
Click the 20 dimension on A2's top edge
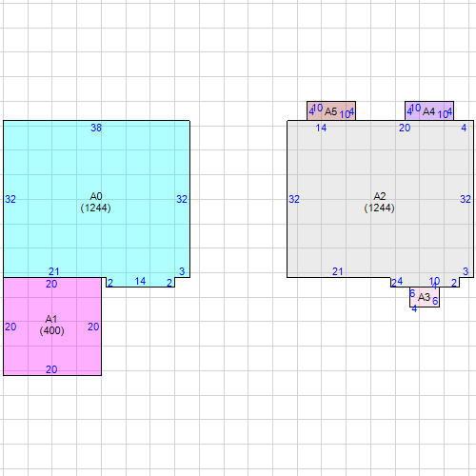click(x=405, y=128)
